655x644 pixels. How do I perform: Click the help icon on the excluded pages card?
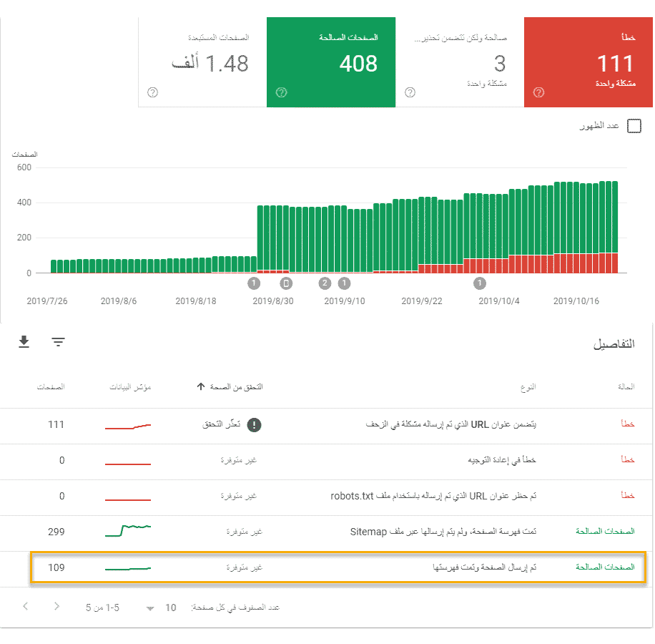(x=152, y=92)
